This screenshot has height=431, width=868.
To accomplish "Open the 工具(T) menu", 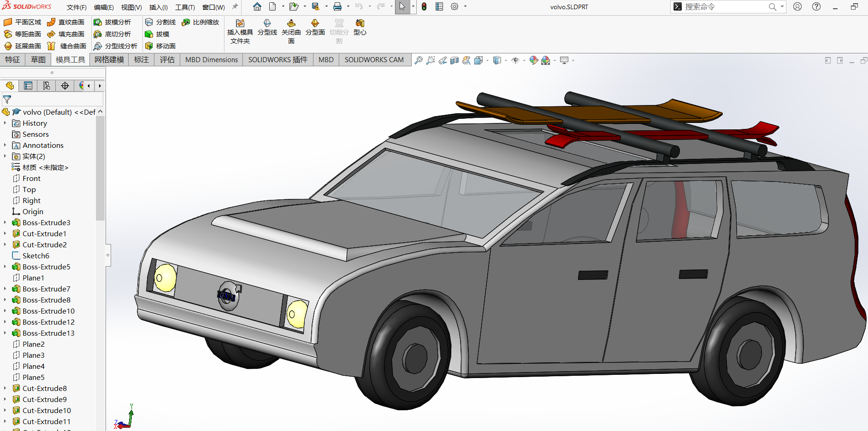I will pos(185,7).
